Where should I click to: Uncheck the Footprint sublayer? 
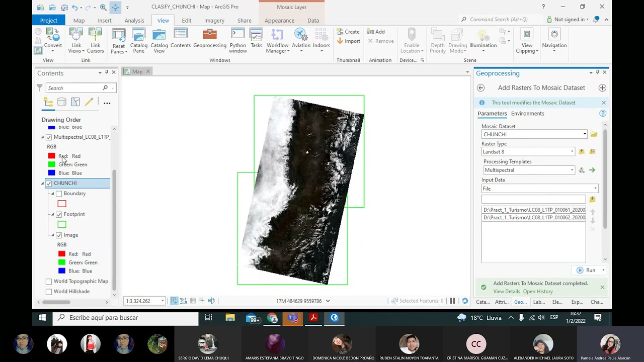point(59,215)
